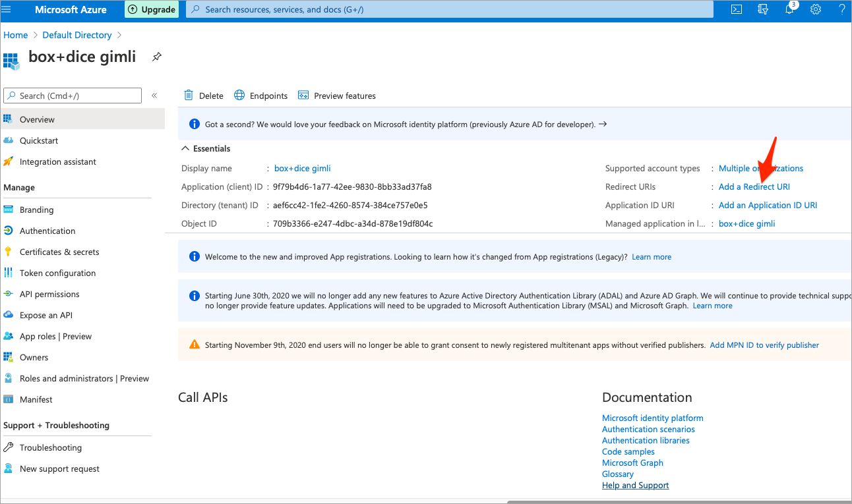Open the Microsoft Graph documentation link

click(x=632, y=463)
